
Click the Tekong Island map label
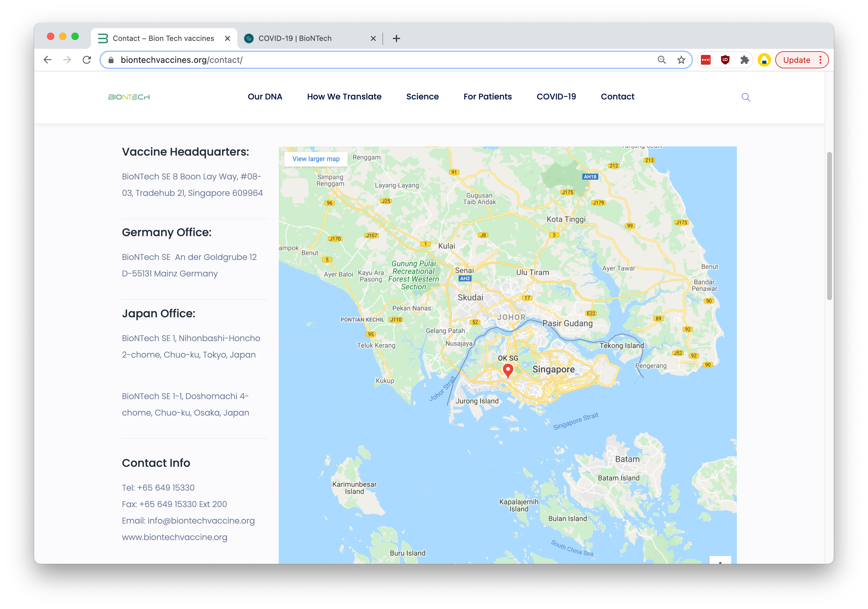pyautogui.click(x=622, y=346)
